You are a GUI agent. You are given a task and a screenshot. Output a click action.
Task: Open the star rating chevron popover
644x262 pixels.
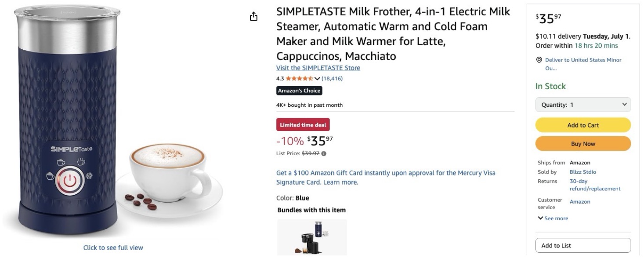coord(317,79)
